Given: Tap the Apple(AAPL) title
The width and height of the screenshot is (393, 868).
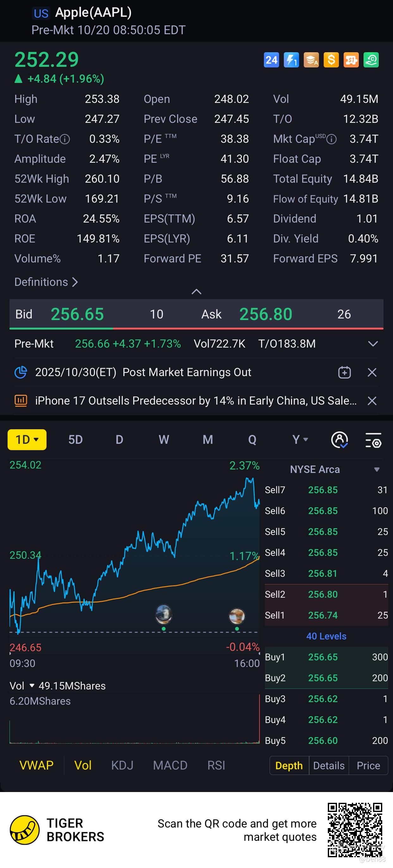Looking at the screenshot, I should (x=93, y=12).
